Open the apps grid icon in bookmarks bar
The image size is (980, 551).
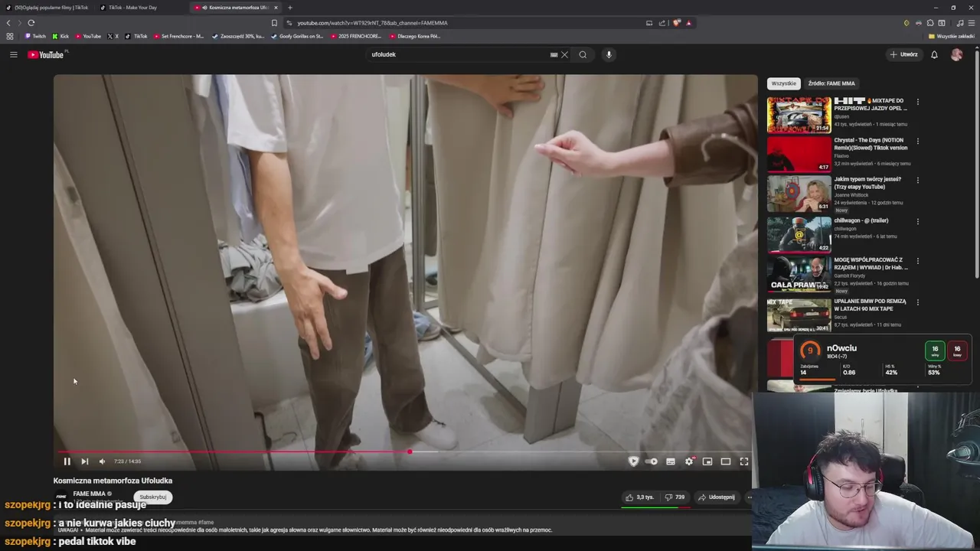[x=9, y=36]
